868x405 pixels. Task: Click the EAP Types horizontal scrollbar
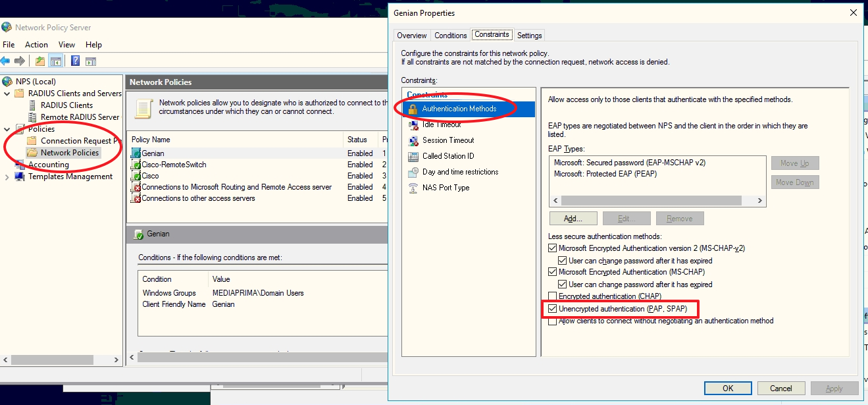pos(657,201)
